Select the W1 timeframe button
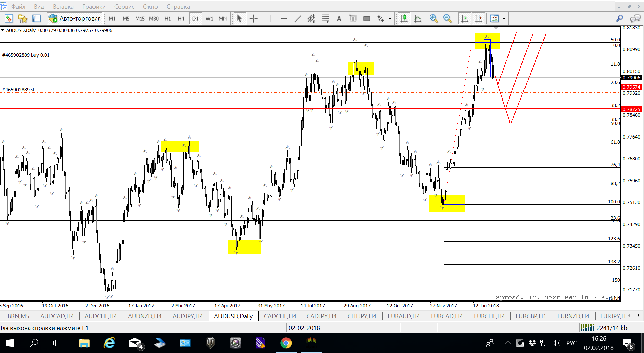The height and width of the screenshot is (353, 644). tap(209, 19)
